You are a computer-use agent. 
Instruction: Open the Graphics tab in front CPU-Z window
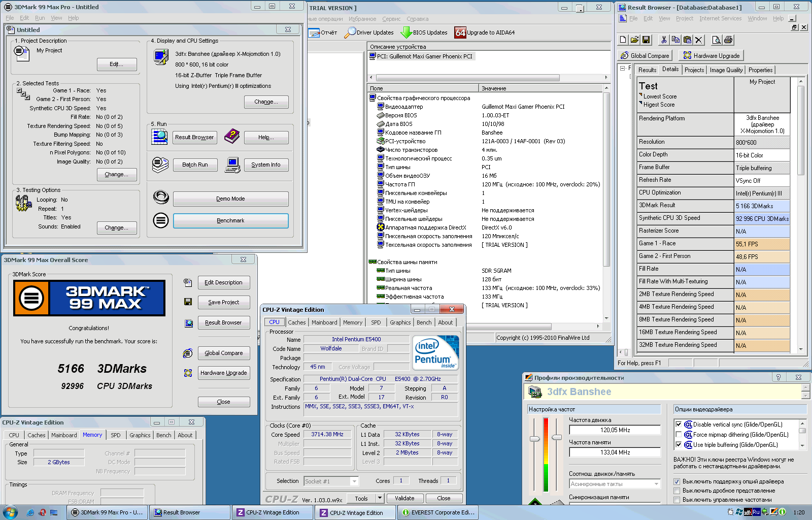click(400, 322)
